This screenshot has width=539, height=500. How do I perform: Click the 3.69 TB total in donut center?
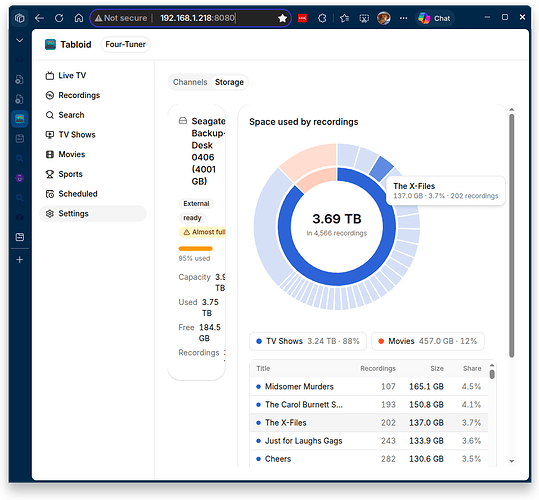coord(337,219)
